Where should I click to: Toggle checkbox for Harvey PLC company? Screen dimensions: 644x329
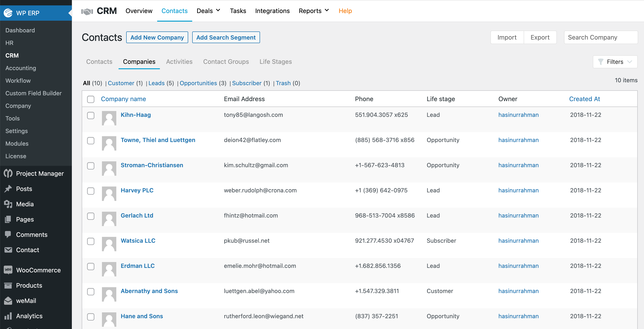tap(90, 190)
